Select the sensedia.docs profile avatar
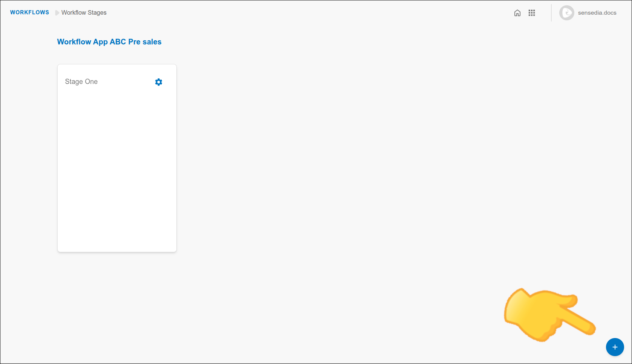The width and height of the screenshot is (632, 364). pyautogui.click(x=566, y=12)
